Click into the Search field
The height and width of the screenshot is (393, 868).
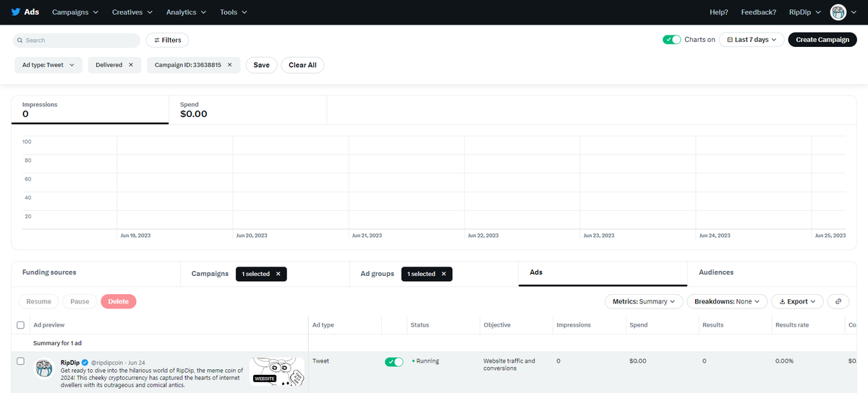pyautogui.click(x=77, y=40)
